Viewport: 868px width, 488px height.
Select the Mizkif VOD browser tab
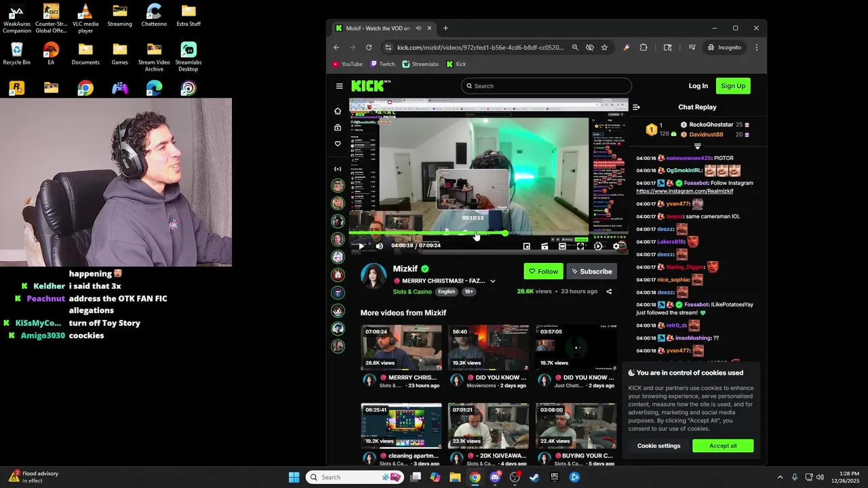[383, 28]
